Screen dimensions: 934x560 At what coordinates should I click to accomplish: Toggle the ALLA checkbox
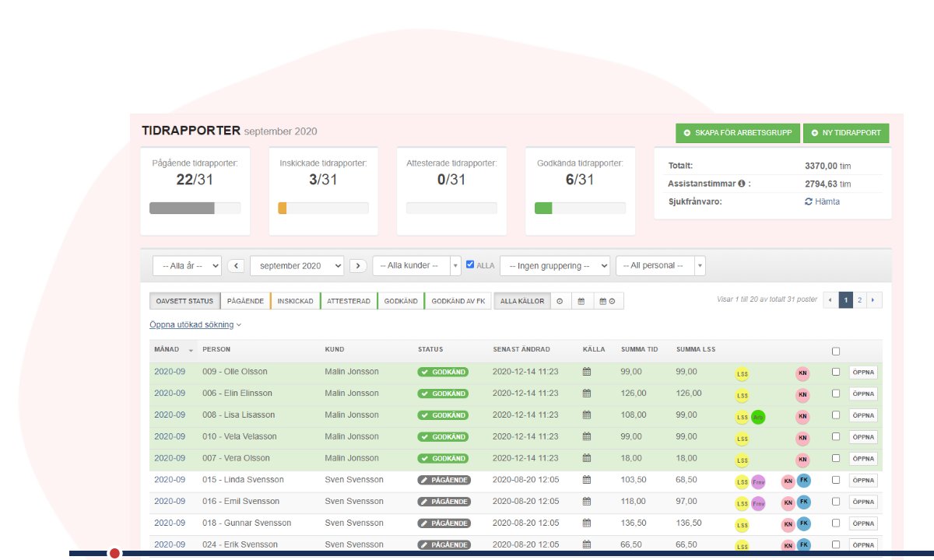coord(470,264)
